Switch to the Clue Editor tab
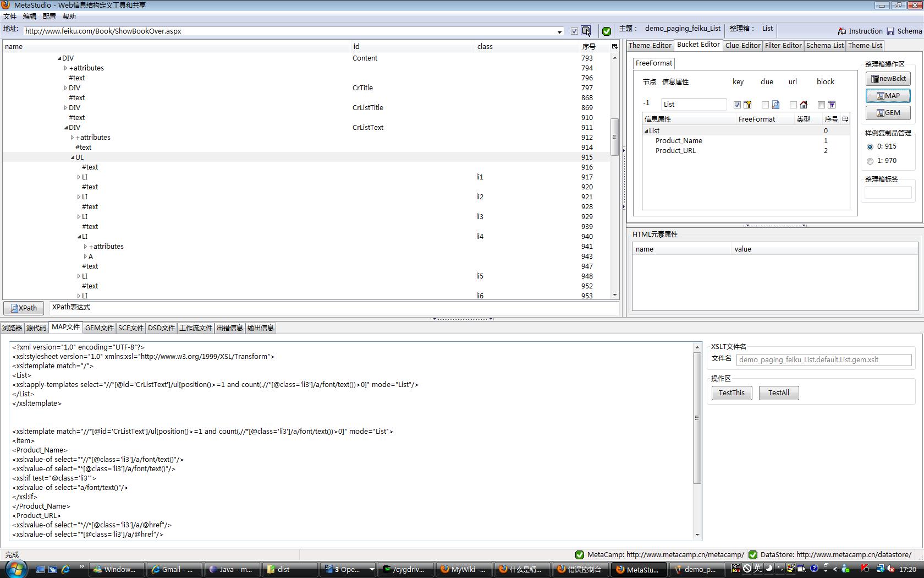Image resolution: width=924 pixels, height=578 pixels. [x=743, y=46]
